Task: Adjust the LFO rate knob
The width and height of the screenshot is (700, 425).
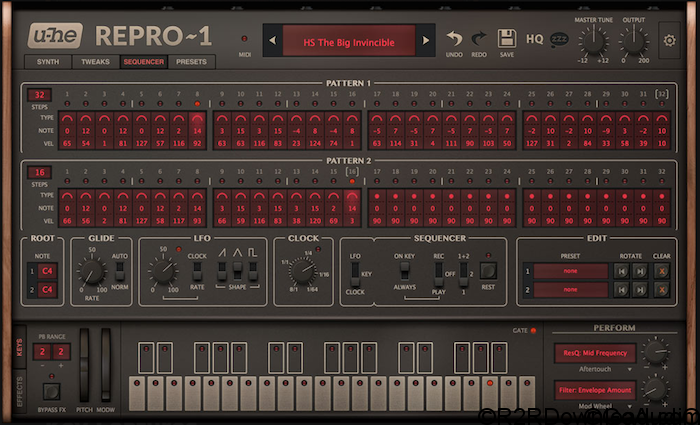Action: 163,272
